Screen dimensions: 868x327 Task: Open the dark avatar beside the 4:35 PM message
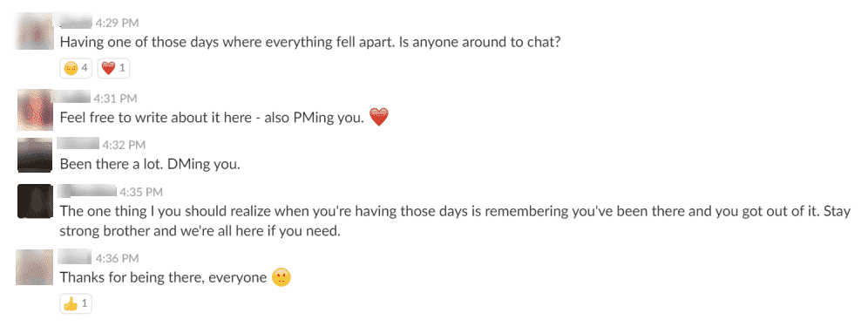point(36,201)
